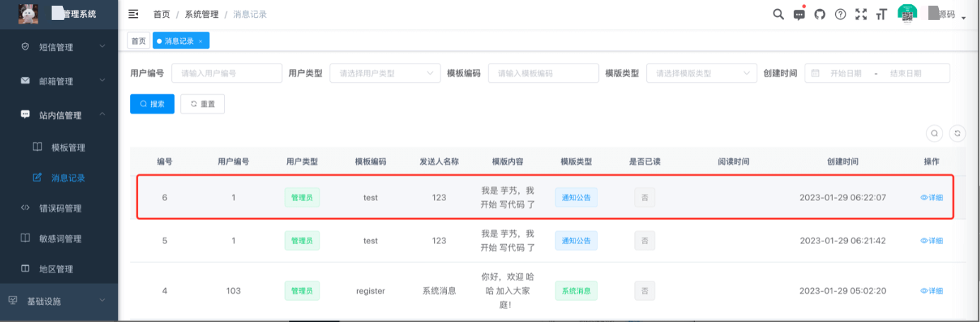The width and height of the screenshot is (980, 322).
Task: Open 详细 for record 5
Action: click(x=931, y=241)
